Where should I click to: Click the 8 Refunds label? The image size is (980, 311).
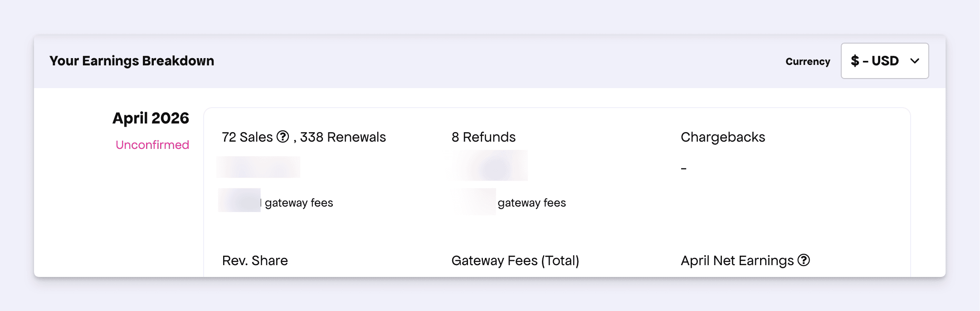(x=483, y=137)
